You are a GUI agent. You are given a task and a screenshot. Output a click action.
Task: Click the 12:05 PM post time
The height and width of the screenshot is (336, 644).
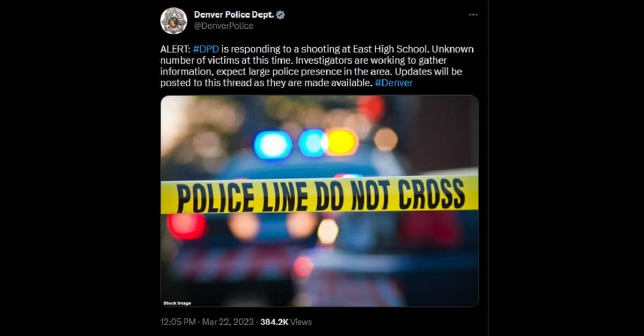(x=178, y=322)
